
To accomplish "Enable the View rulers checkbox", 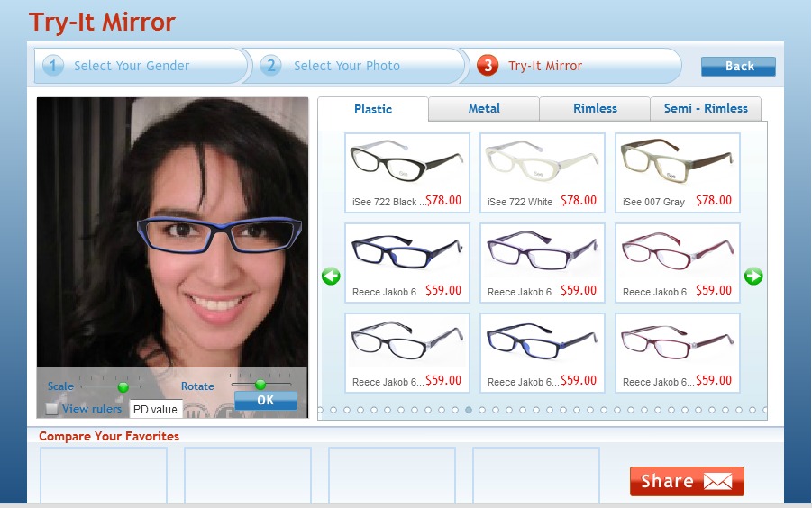I will click(52, 409).
